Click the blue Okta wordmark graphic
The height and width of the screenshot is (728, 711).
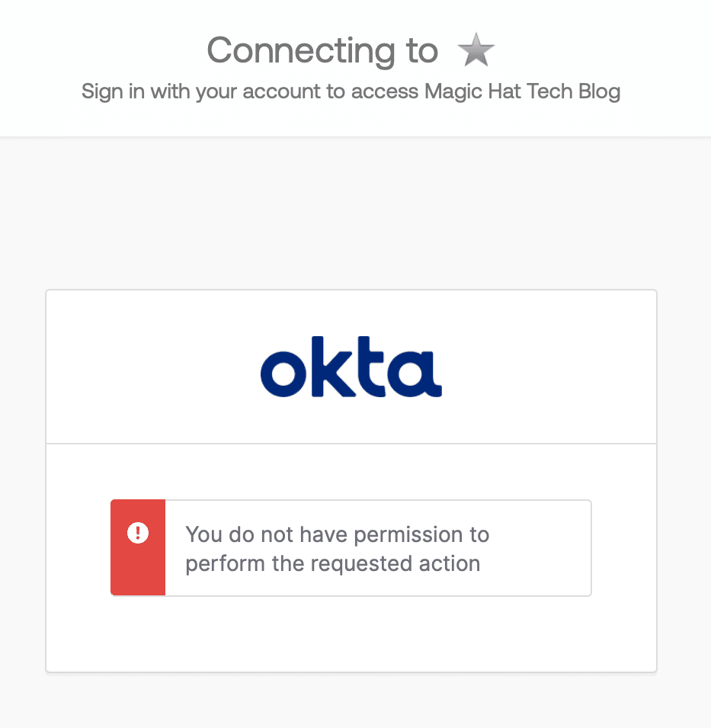click(351, 367)
